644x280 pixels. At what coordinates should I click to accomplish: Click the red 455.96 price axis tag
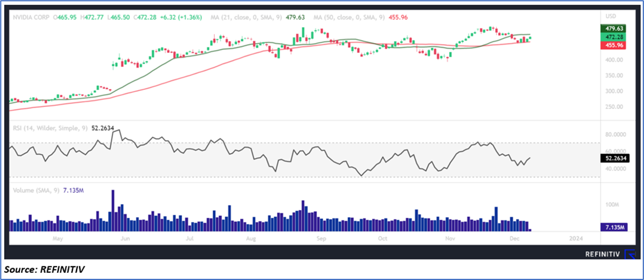point(612,45)
